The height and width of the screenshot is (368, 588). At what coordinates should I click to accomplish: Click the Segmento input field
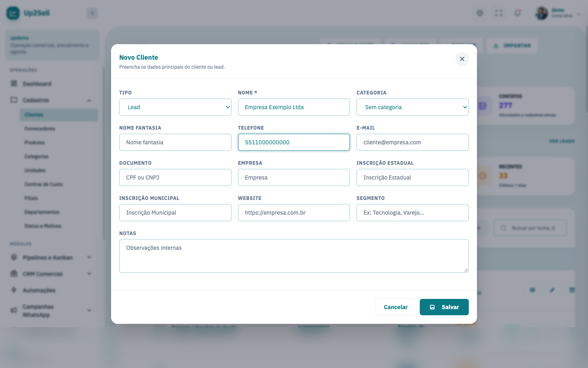(x=412, y=213)
